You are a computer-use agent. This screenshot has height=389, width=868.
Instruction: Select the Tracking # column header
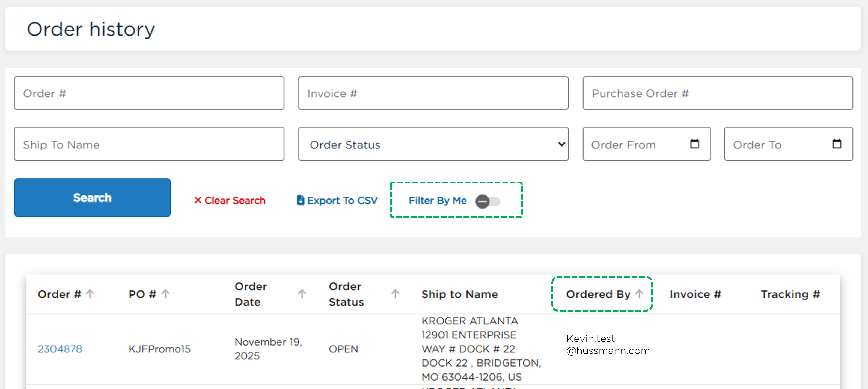click(x=790, y=294)
